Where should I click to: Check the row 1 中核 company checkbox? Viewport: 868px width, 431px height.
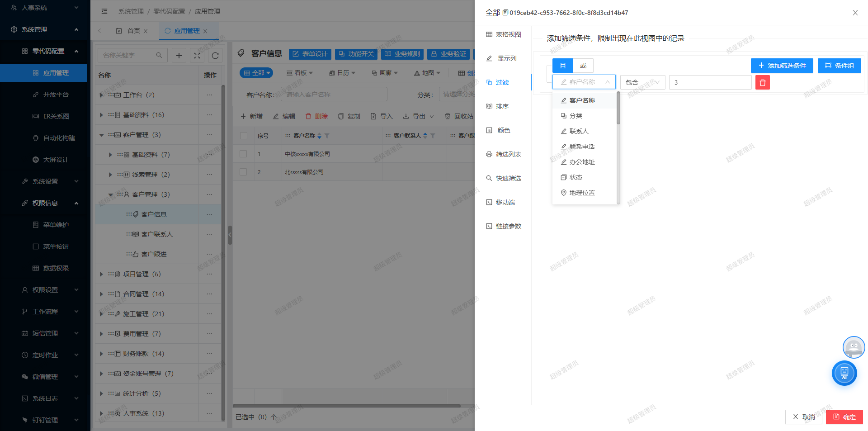click(243, 154)
